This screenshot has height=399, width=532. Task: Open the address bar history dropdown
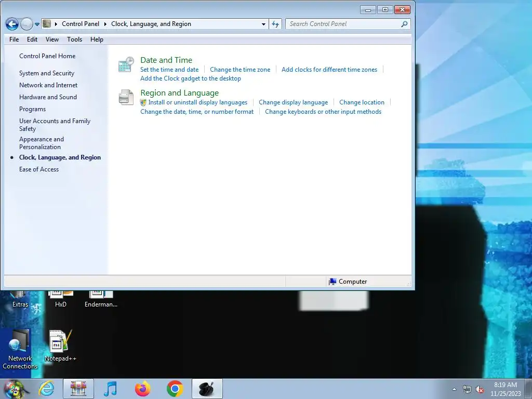pos(263,24)
